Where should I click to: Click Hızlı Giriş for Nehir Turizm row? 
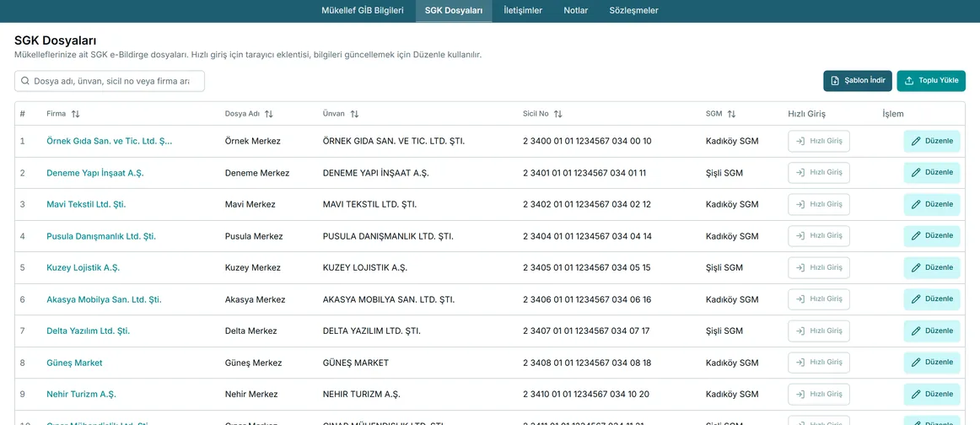(819, 395)
